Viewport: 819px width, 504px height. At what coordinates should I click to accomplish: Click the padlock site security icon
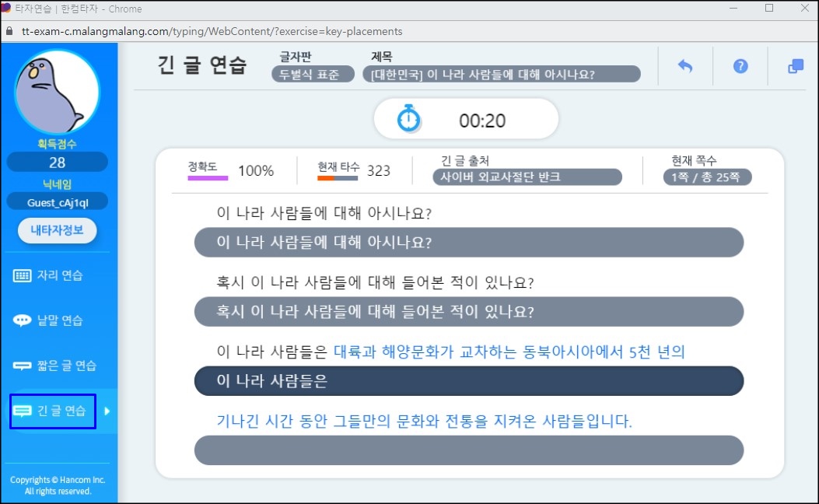pos(9,31)
